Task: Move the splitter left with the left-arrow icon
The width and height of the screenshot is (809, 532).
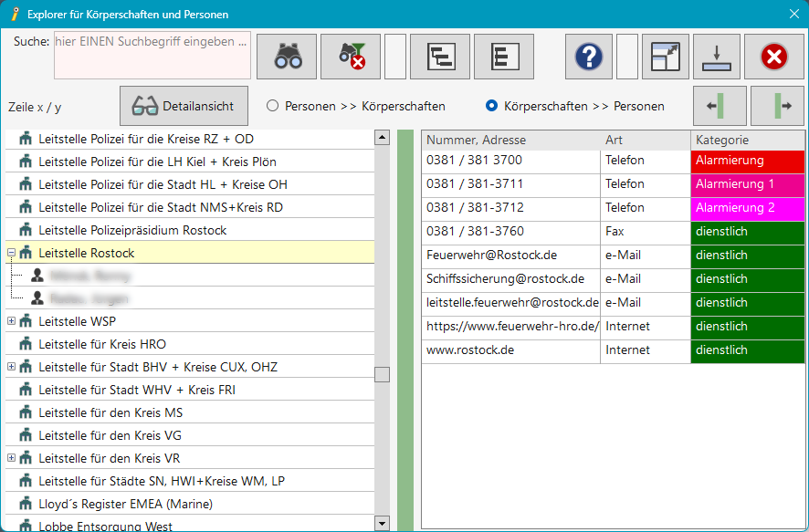Action: (x=720, y=106)
